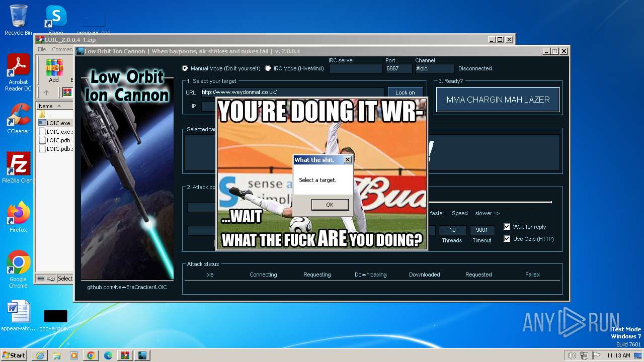
Task: Click the Action Center flag in tray
Action: (x=596, y=355)
